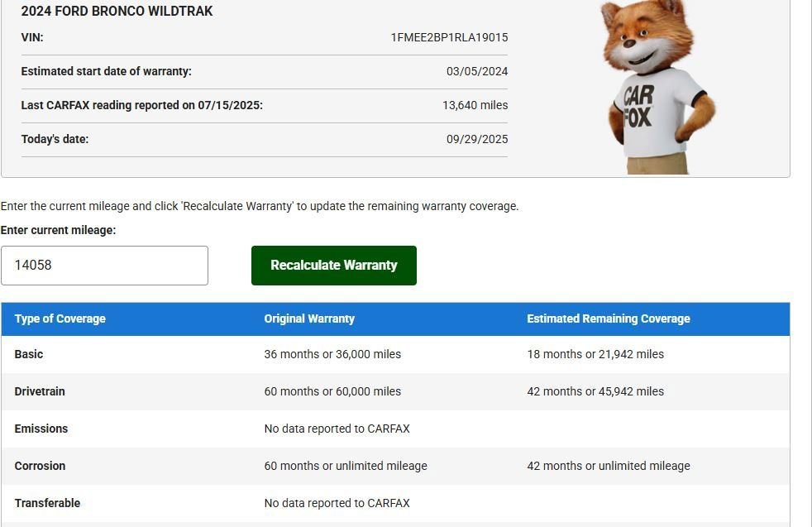
Task: Click inside the current mileage input field
Action: click(104, 265)
